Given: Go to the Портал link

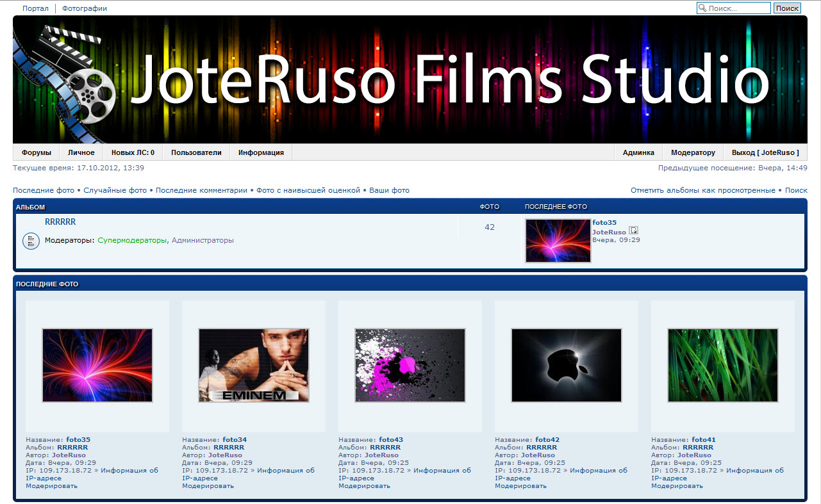Looking at the screenshot, I should (x=35, y=8).
